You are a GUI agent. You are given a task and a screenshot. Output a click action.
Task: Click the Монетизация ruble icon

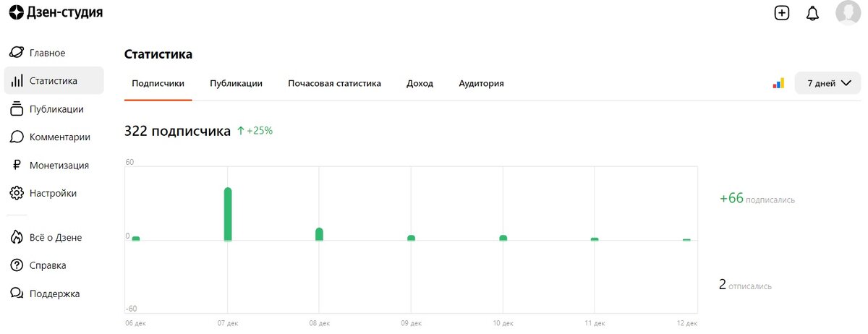[x=16, y=165]
